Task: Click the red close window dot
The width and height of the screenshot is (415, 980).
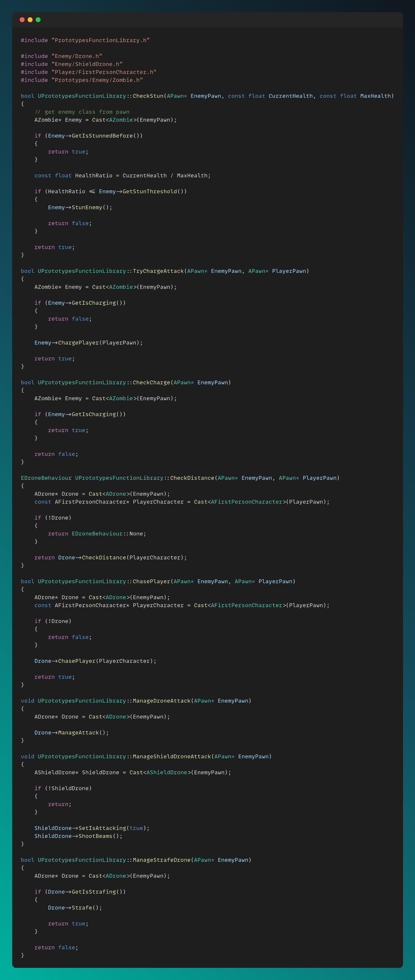Action: 22,20
